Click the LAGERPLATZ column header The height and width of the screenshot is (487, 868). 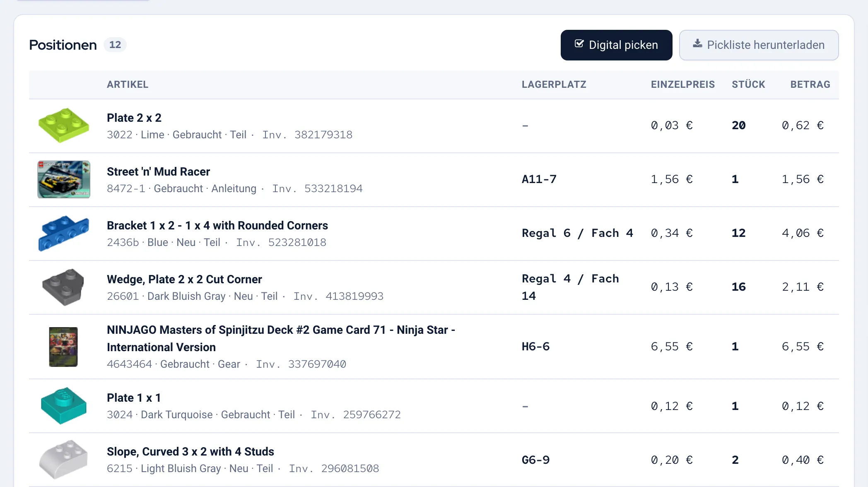554,84
